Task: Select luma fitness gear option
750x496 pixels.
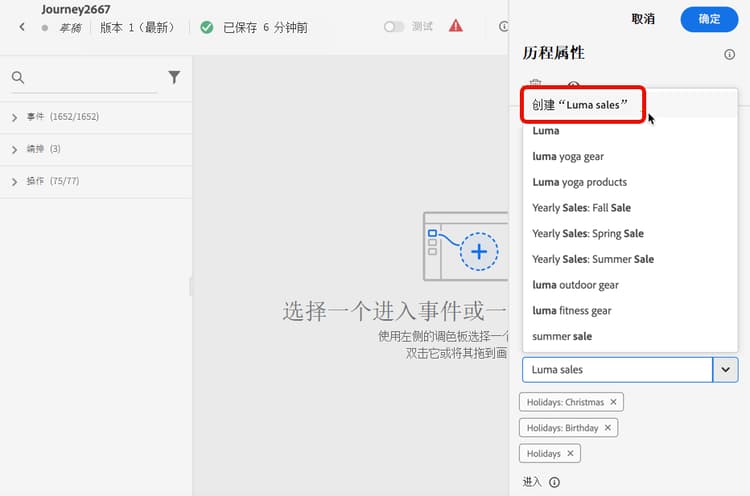Action: pyautogui.click(x=629, y=310)
